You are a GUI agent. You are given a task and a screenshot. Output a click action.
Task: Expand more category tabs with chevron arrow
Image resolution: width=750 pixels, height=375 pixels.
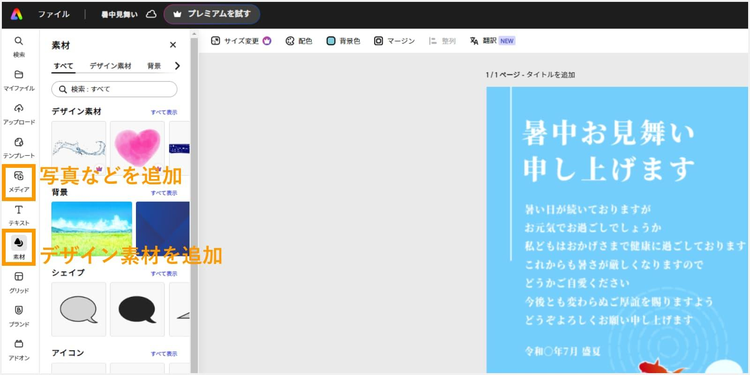pos(177,66)
